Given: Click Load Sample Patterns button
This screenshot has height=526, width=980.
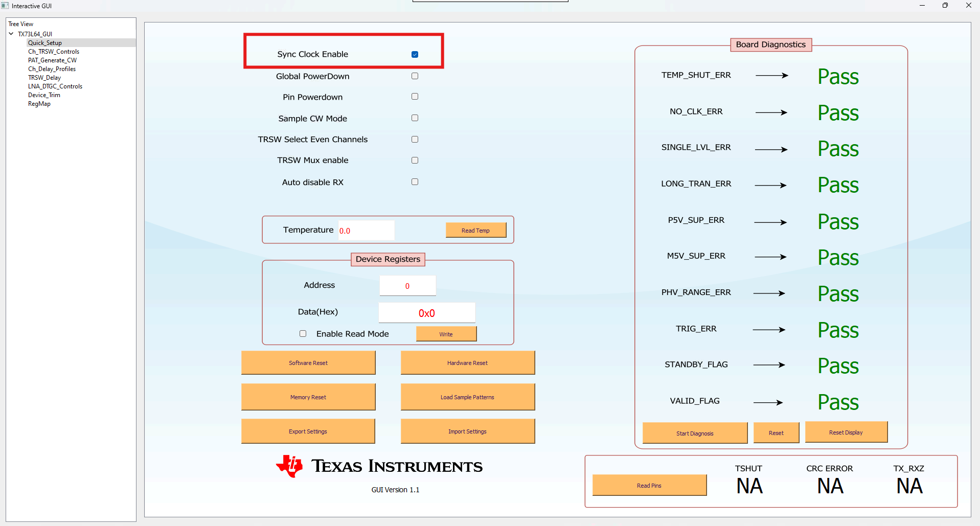Looking at the screenshot, I should click(x=467, y=397).
